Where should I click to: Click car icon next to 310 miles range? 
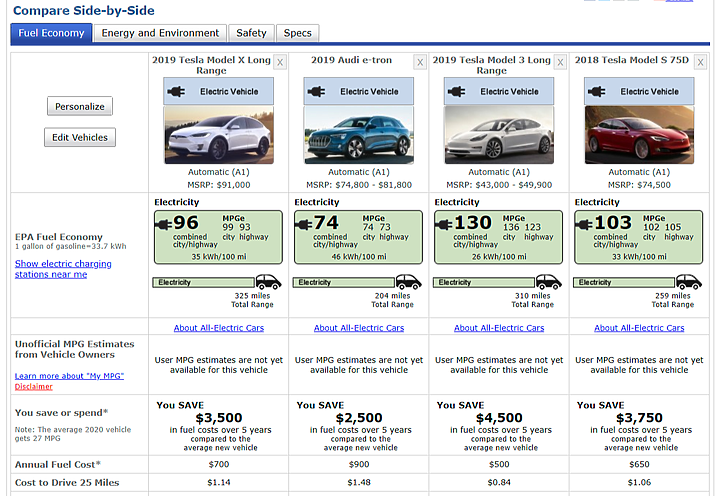[549, 282]
